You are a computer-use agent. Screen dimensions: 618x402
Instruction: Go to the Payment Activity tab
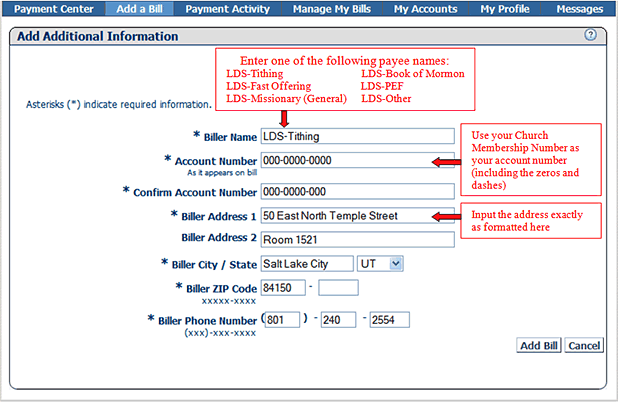(227, 9)
